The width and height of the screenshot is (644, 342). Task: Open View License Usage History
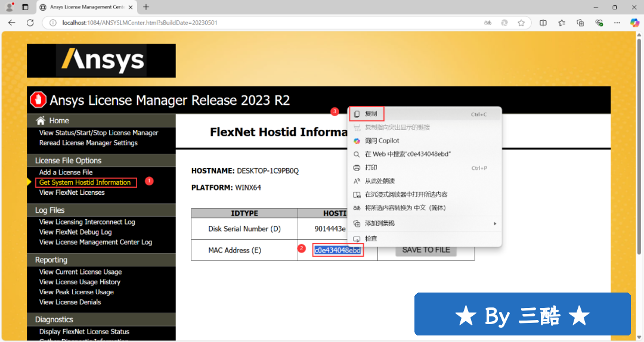80,282
